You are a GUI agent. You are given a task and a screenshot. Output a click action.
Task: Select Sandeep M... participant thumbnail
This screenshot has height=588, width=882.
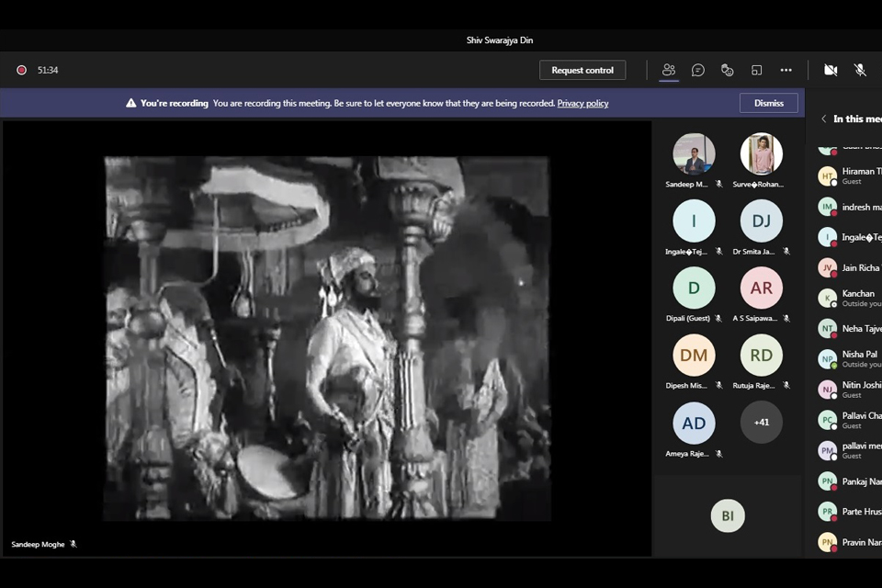694,153
